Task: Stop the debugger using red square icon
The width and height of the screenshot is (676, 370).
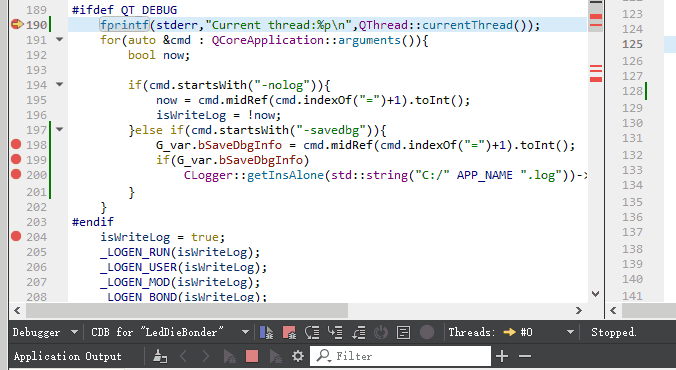Action: pyautogui.click(x=289, y=332)
